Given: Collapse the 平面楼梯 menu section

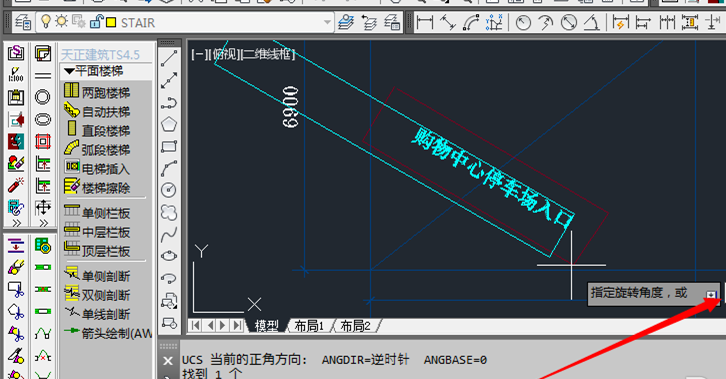Looking at the screenshot, I should click(69, 71).
